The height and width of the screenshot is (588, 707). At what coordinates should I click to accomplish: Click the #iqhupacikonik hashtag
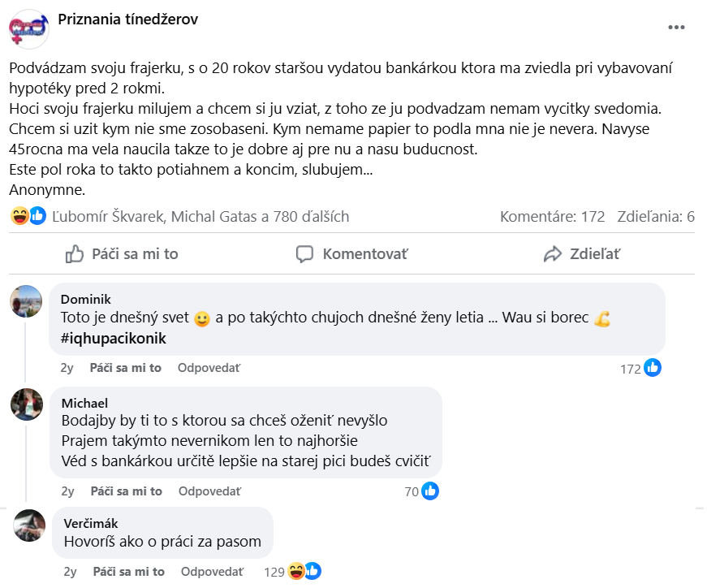click(x=113, y=339)
